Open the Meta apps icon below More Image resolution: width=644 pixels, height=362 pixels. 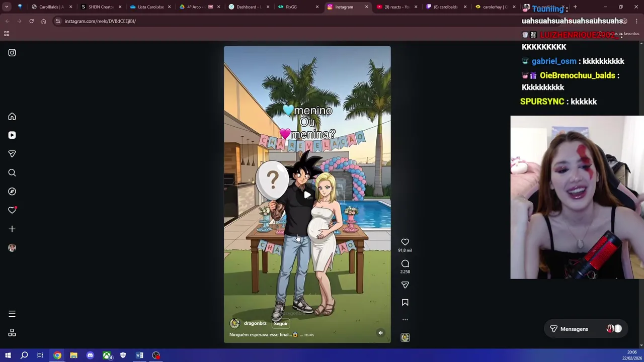[x=12, y=333]
